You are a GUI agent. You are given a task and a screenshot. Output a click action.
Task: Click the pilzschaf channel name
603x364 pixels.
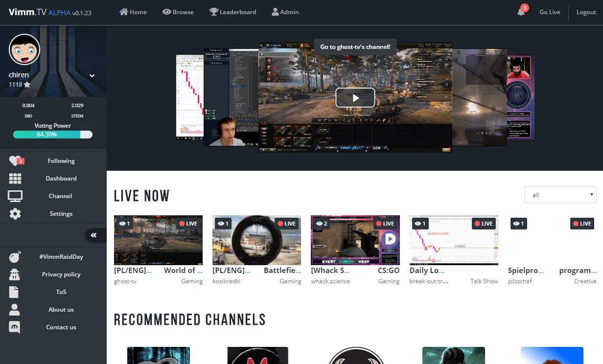pos(520,281)
